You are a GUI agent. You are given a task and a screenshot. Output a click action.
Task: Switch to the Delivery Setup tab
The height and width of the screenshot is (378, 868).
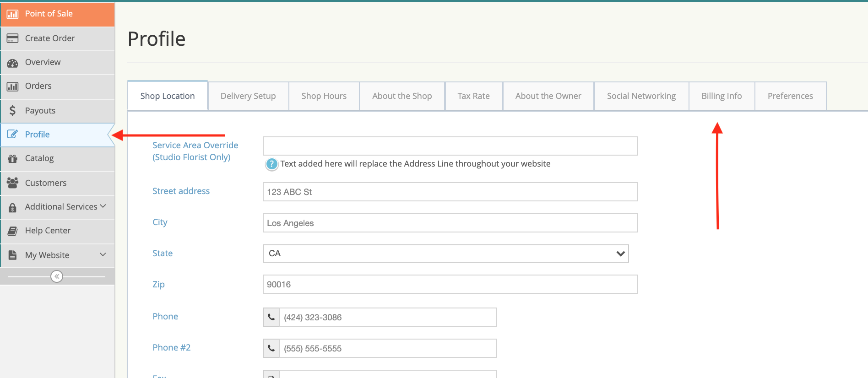248,96
